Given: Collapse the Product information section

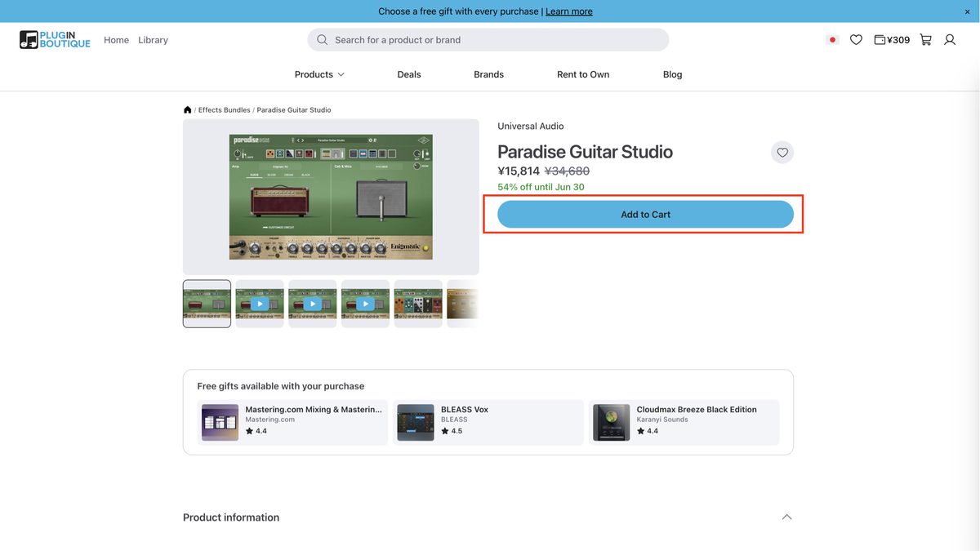Looking at the screenshot, I should [786, 517].
